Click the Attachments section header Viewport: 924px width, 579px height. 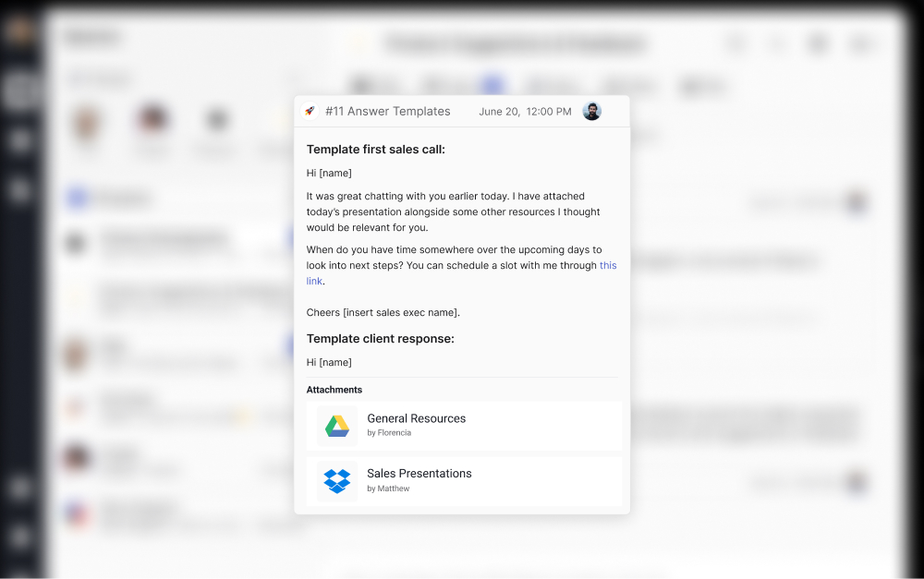(334, 389)
